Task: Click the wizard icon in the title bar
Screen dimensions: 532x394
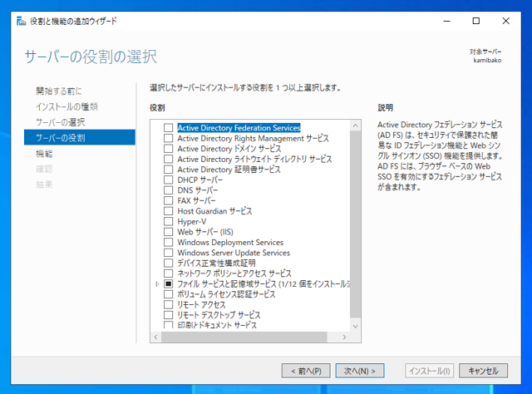Action: point(21,21)
